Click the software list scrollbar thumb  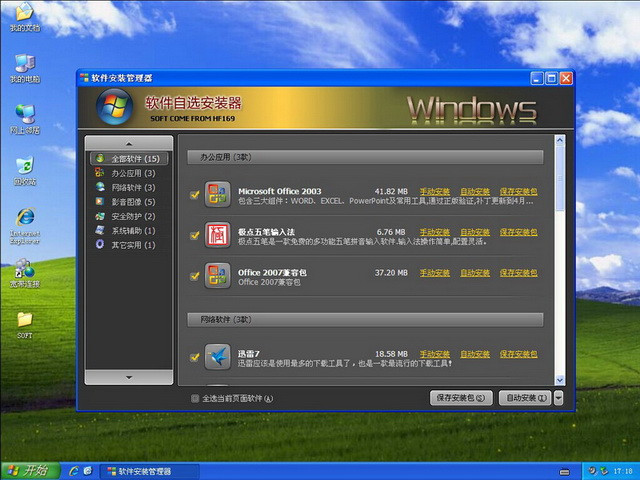(x=560, y=178)
